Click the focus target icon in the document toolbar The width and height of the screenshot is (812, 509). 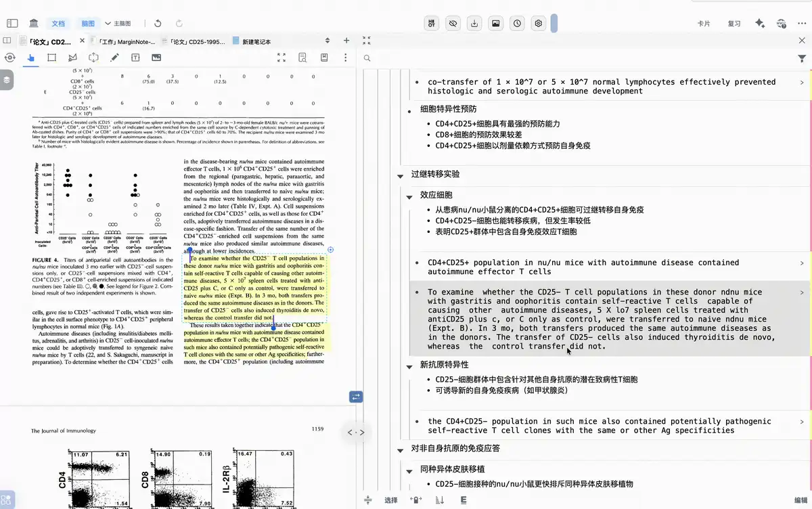click(9, 58)
